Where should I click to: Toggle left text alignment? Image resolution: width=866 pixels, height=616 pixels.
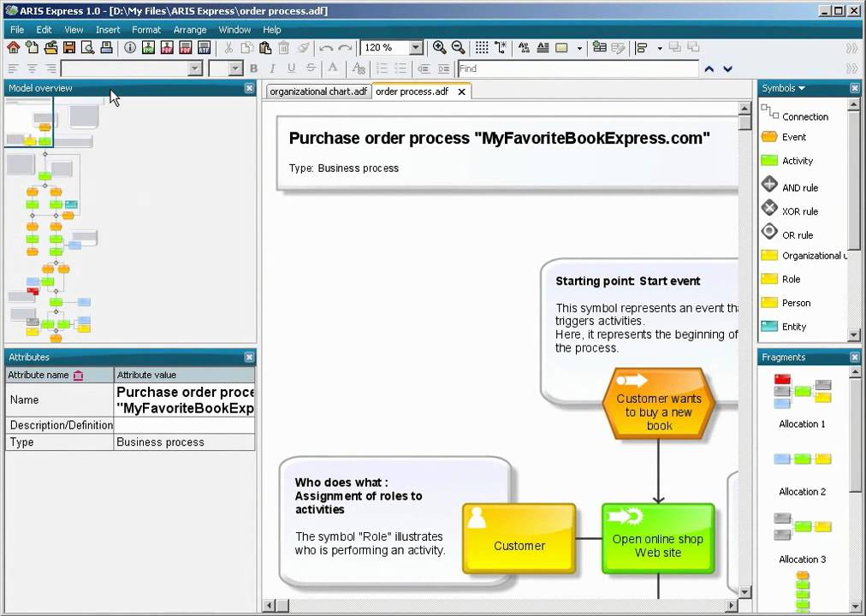[x=13, y=68]
